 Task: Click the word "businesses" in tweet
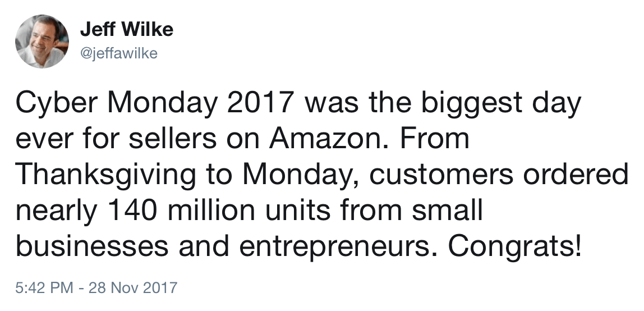tap(92, 246)
